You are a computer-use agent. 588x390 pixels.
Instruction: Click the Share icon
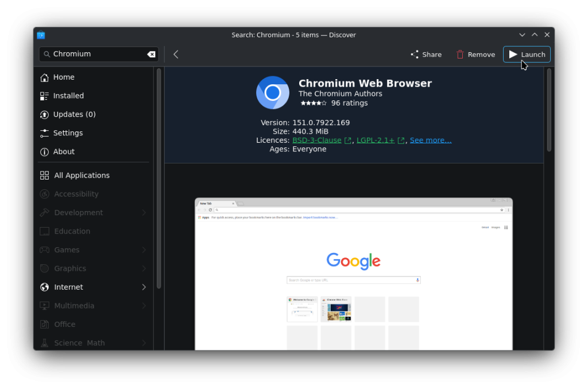click(x=415, y=54)
